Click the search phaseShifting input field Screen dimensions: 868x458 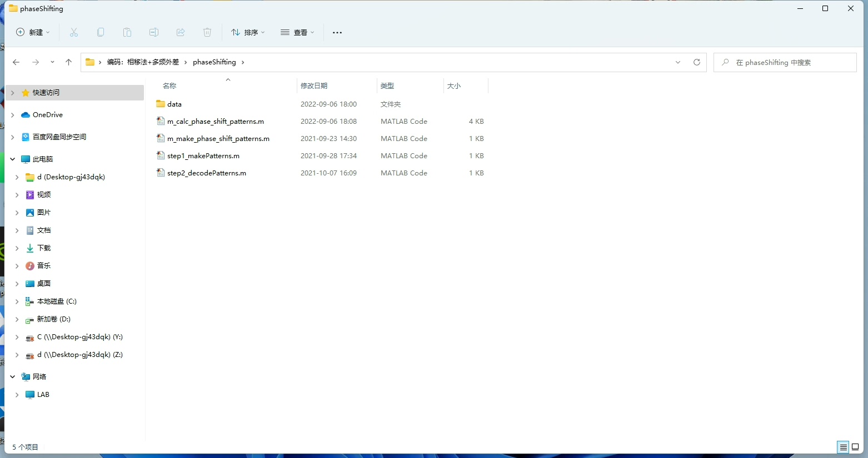pos(785,62)
